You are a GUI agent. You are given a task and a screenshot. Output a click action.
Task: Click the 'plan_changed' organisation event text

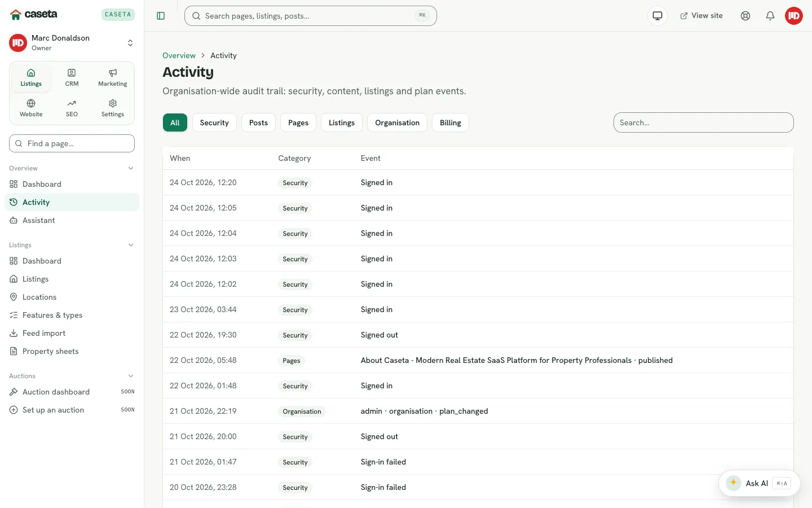[425, 411]
